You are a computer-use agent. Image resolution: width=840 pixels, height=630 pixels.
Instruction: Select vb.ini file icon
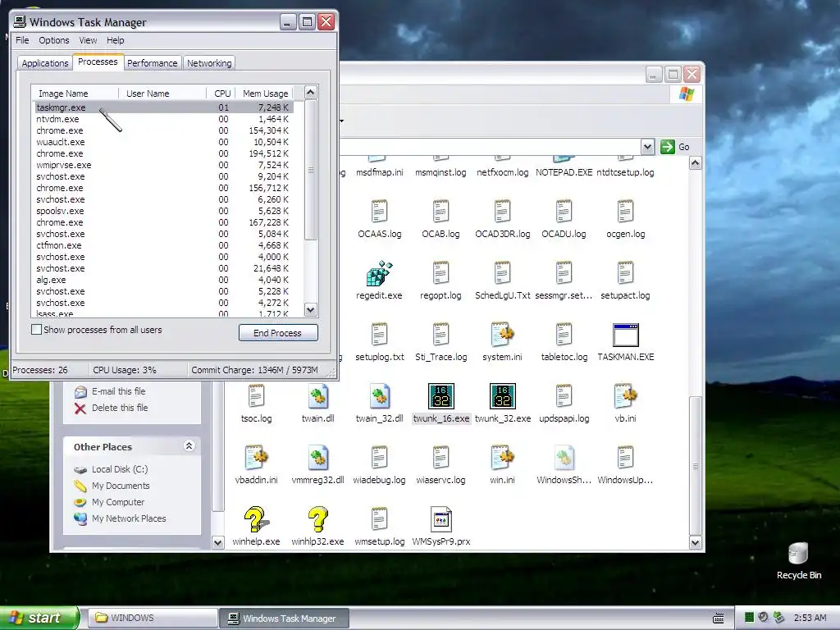coord(625,396)
